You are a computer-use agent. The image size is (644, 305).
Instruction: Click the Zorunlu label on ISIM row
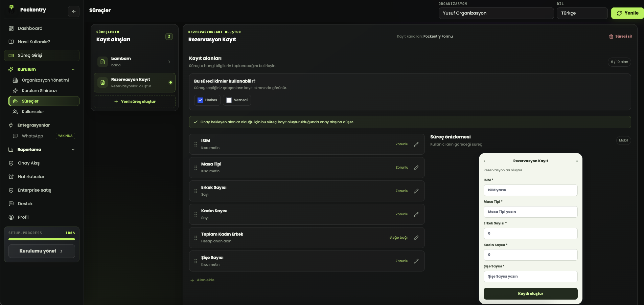(402, 144)
